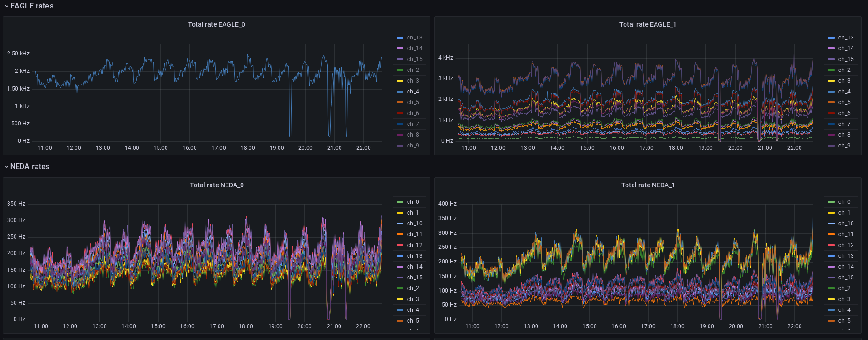Select ch_12 label in the NEDA_1 legend
The image size is (868, 340).
(x=845, y=245)
